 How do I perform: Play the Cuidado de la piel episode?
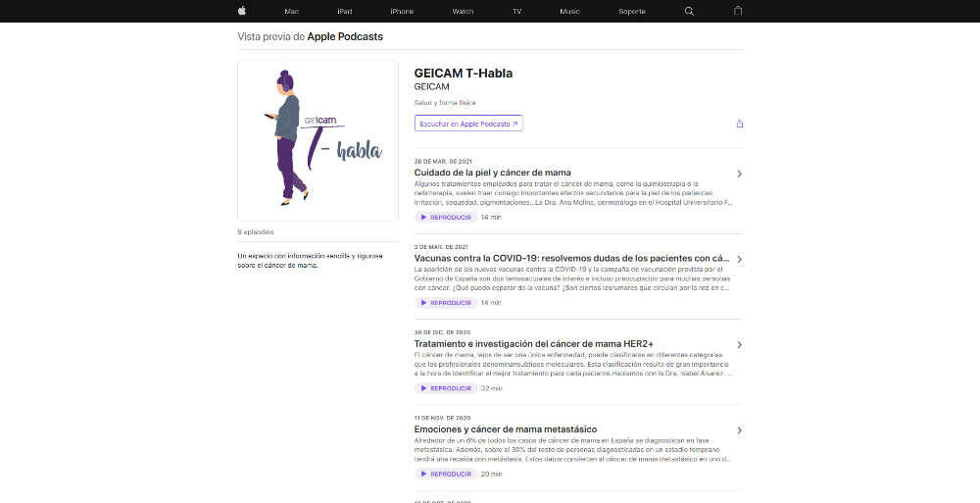(446, 217)
